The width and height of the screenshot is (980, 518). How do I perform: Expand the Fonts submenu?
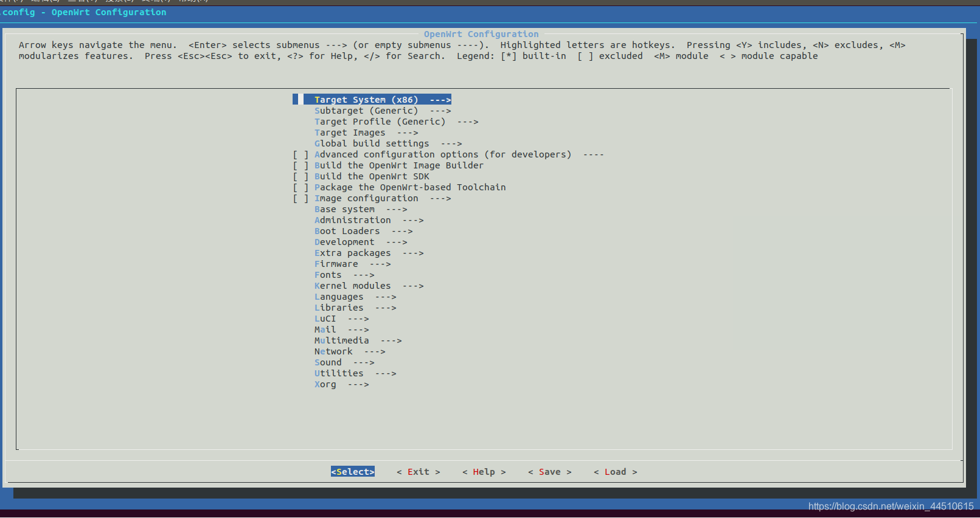click(x=344, y=275)
